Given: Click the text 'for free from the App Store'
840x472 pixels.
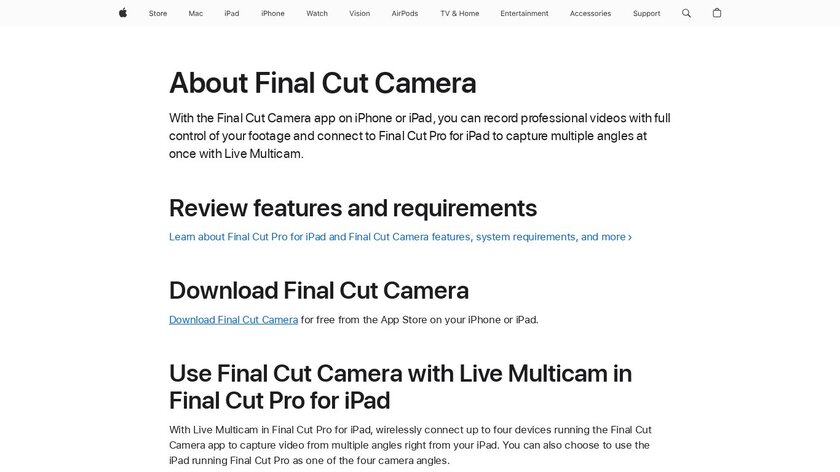Looking at the screenshot, I should pyautogui.click(x=364, y=320).
